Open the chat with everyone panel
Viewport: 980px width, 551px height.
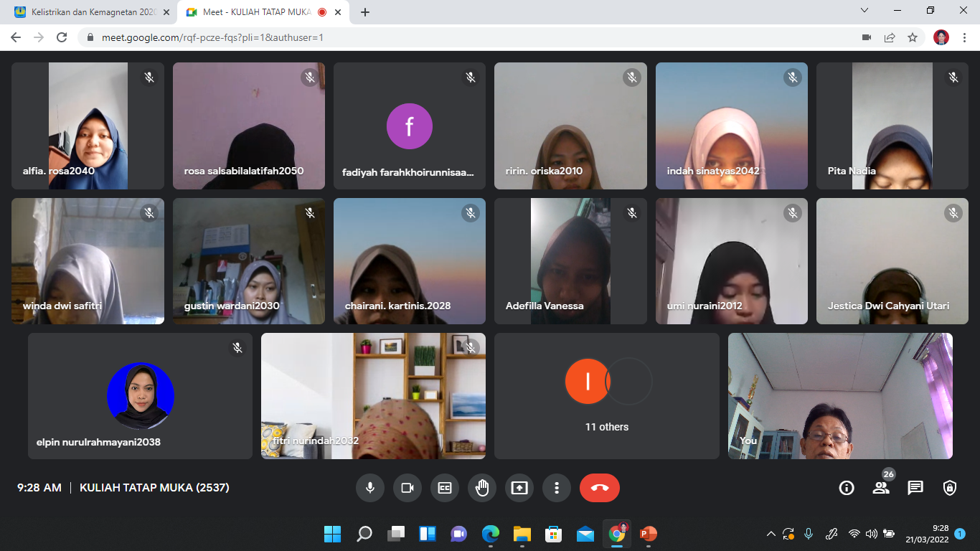[915, 488]
